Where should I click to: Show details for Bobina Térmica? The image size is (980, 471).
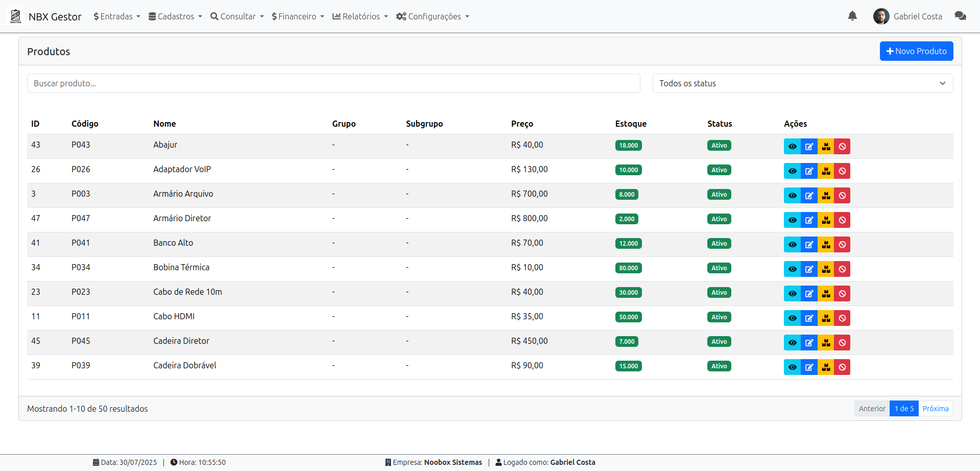coord(792,269)
